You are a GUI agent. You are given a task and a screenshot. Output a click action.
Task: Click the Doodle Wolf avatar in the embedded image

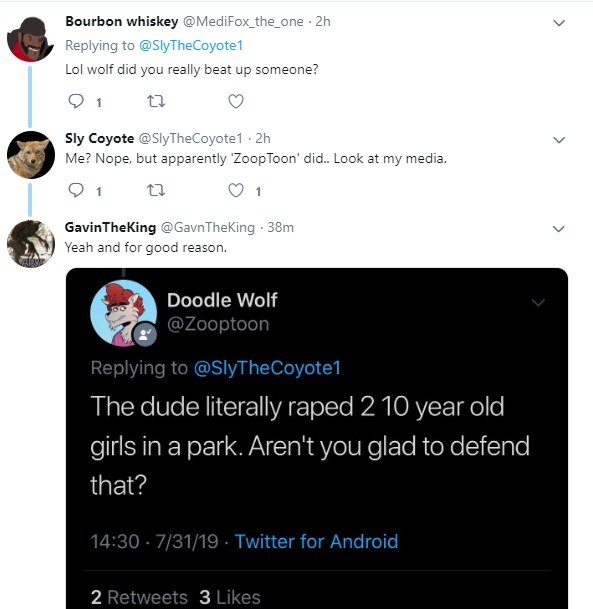pyautogui.click(x=123, y=313)
